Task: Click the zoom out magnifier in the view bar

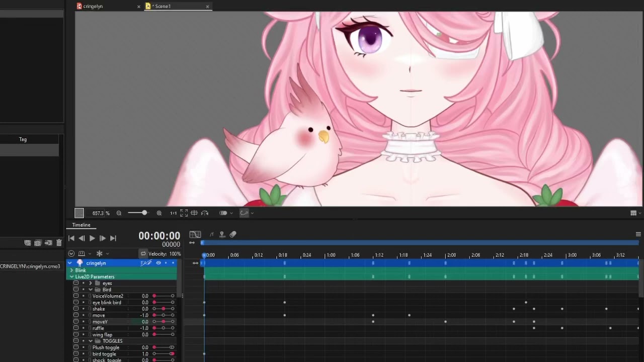Action: (x=119, y=213)
